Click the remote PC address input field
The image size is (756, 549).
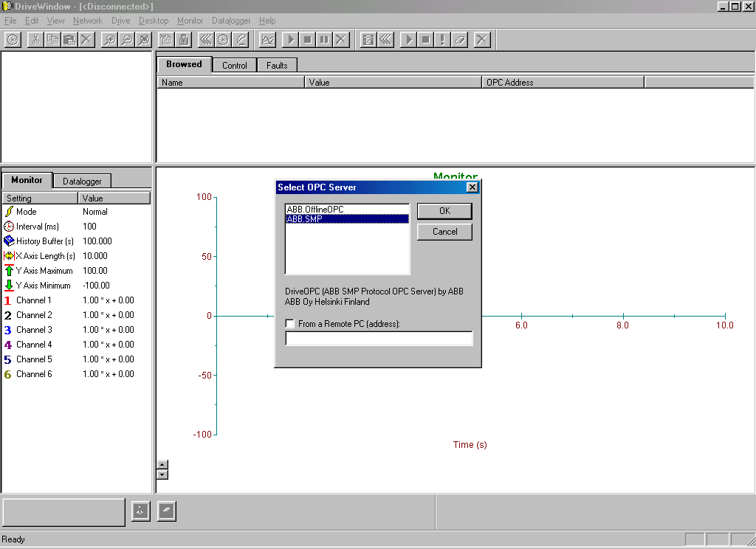pos(379,339)
